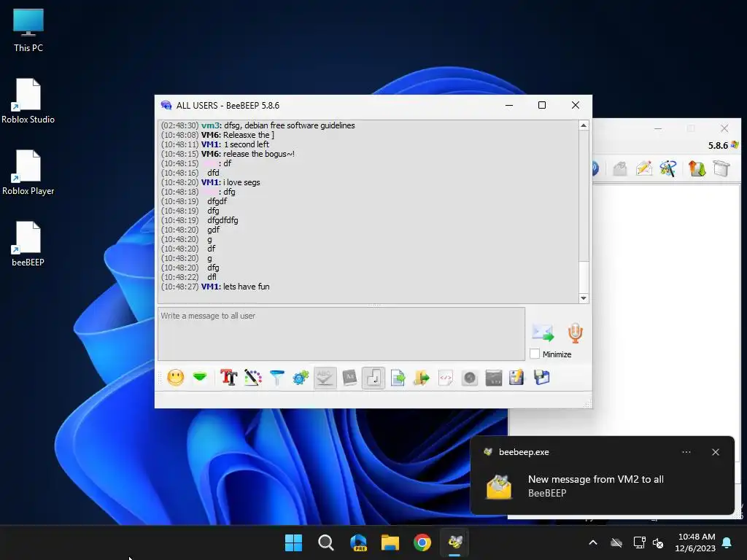Open the smiley emoticons picker
The width and height of the screenshot is (747, 560).
175,378
